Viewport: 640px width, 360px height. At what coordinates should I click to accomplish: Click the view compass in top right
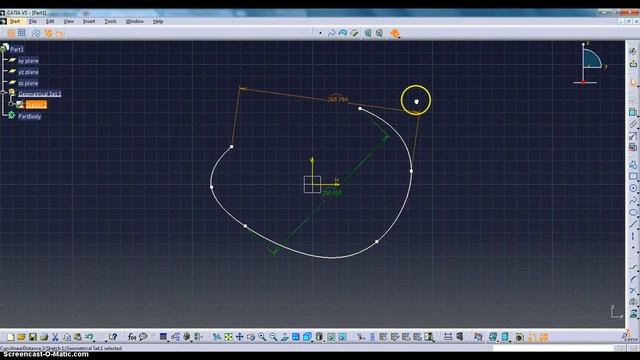(590, 63)
